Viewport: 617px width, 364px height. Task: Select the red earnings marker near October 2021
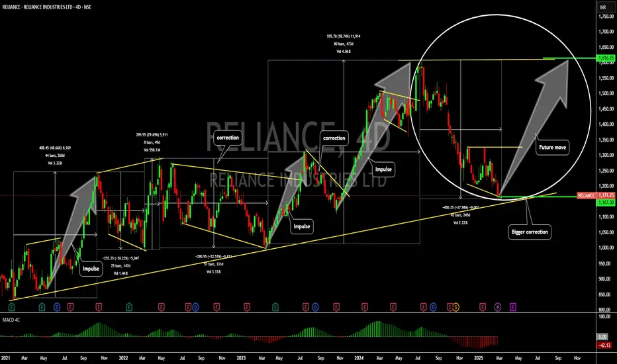click(99, 307)
